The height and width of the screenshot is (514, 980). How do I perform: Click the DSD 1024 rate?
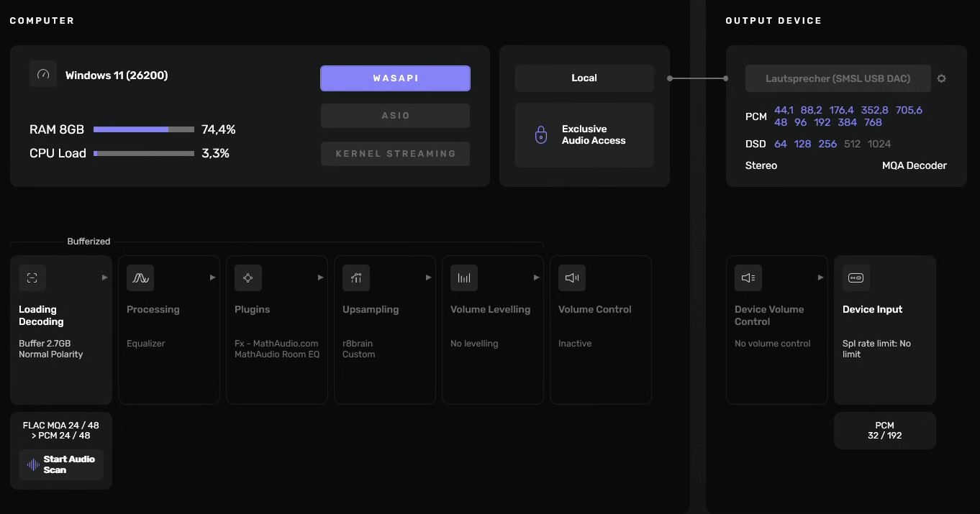[879, 144]
